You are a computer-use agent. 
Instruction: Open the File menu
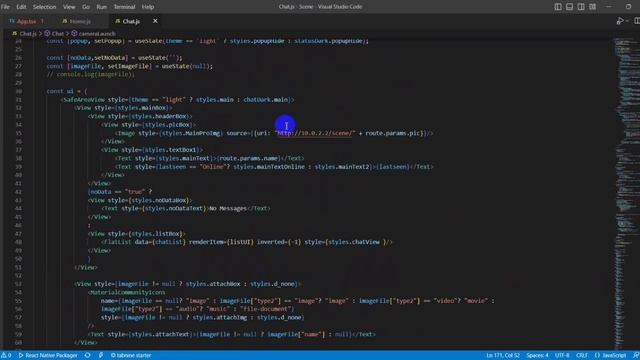tap(5, 7)
